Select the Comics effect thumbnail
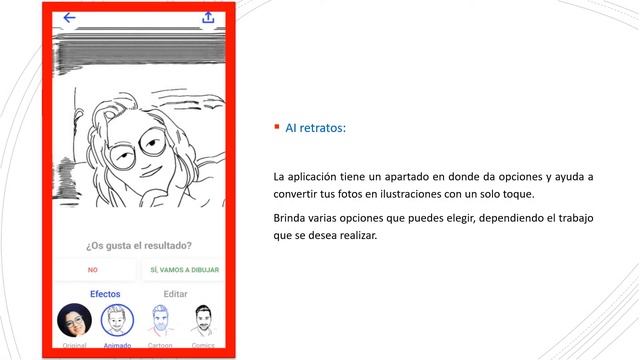640x360 pixels. pos(203,320)
